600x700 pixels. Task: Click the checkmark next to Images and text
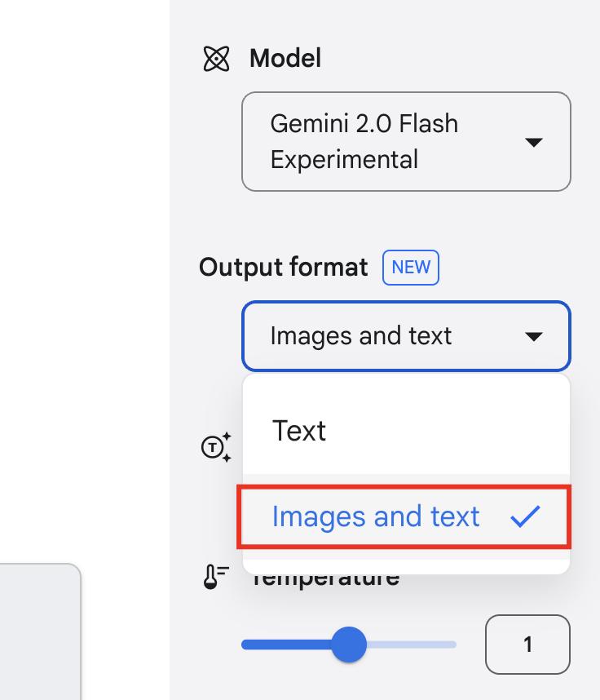525,516
